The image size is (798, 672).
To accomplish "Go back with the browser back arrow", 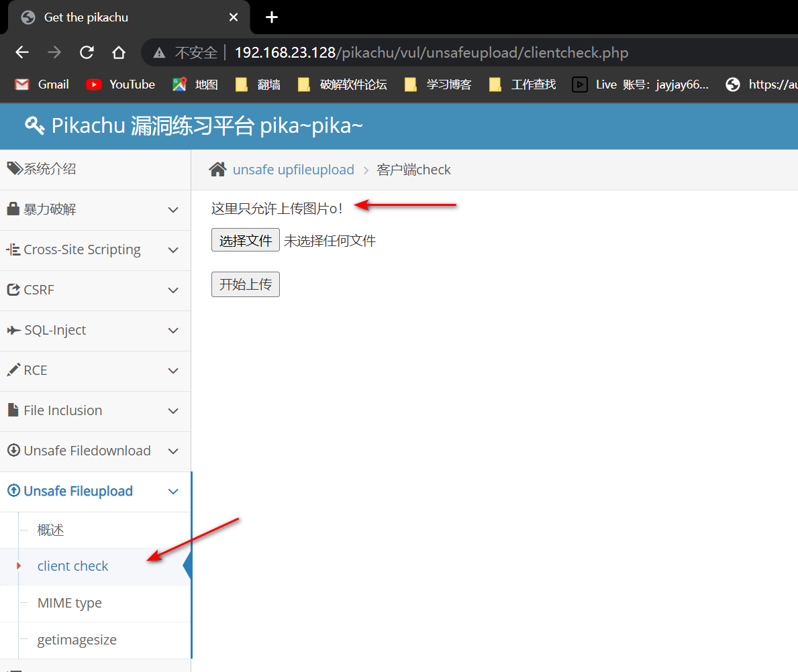I will [22, 52].
